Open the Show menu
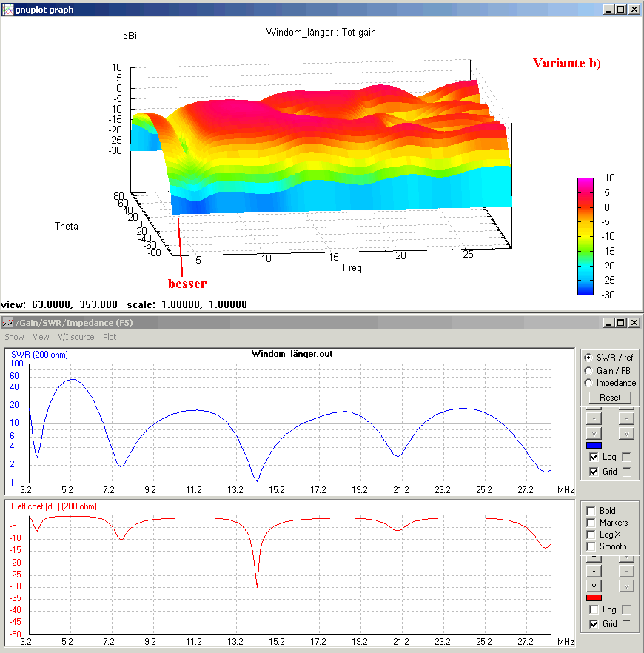644x653 pixels. (14, 337)
